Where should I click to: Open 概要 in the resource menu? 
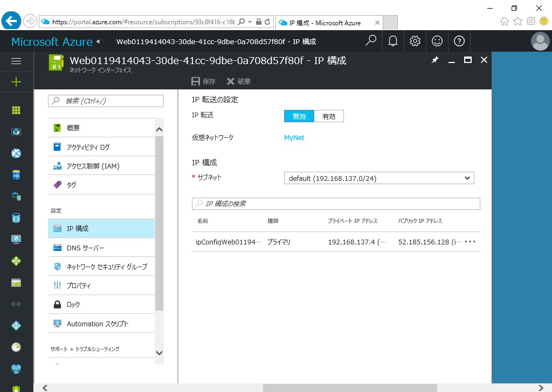(x=101, y=128)
